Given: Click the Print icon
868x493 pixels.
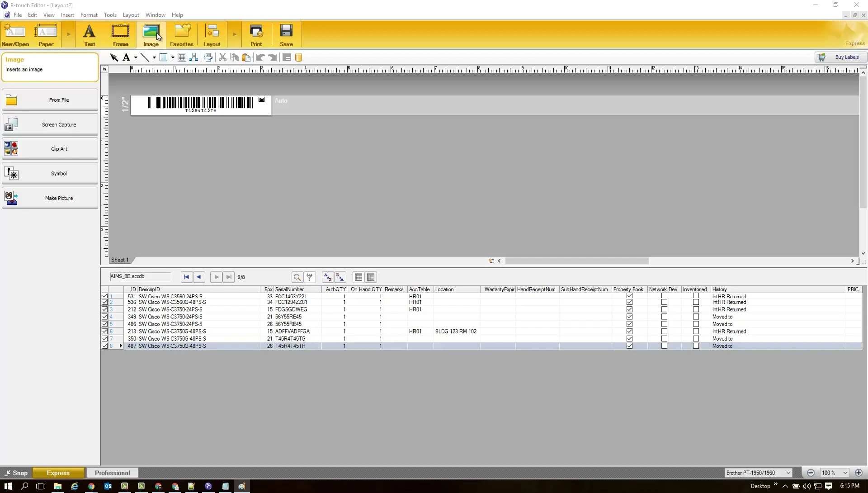Looking at the screenshot, I should coord(256,35).
